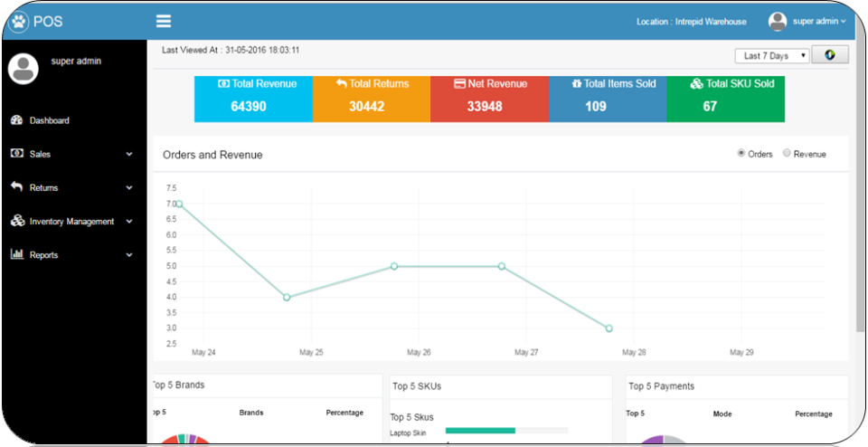Click the Net Revenue 33948 tile
This screenshot has height=447, width=868.
489,99
